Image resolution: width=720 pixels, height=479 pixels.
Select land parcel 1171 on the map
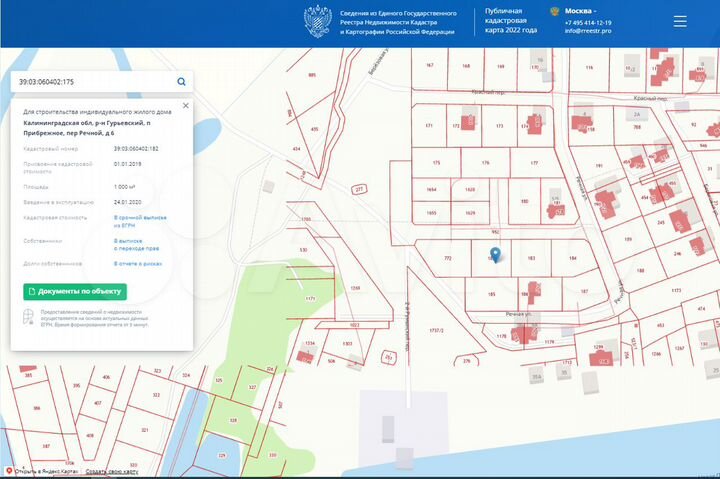(310, 299)
